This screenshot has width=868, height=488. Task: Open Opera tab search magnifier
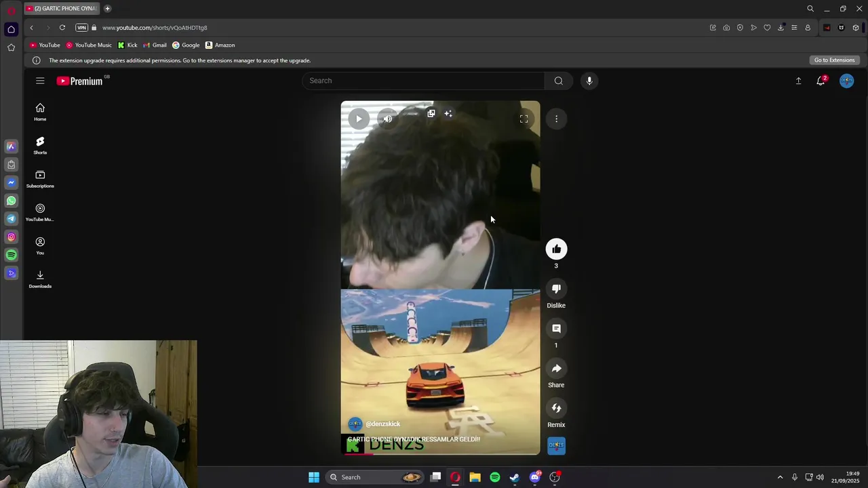tap(810, 9)
